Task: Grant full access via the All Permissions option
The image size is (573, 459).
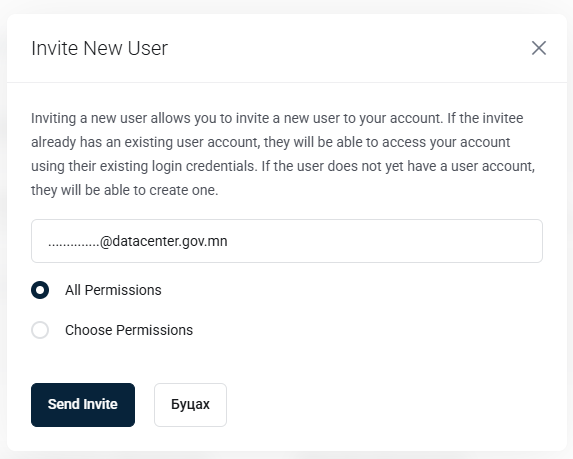Action: coord(40,290)
